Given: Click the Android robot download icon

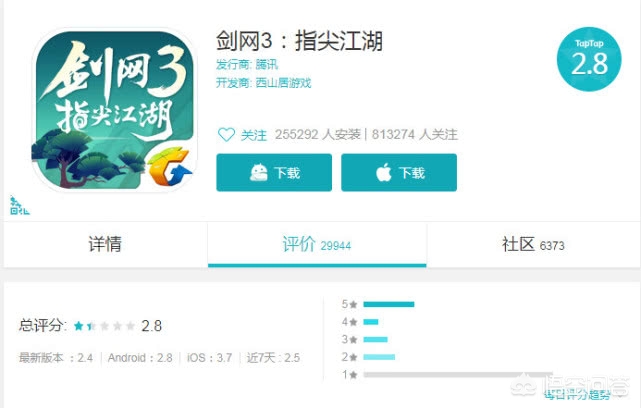Looking at the screenshot, I should pyautogui.click(x=258, y=172).
